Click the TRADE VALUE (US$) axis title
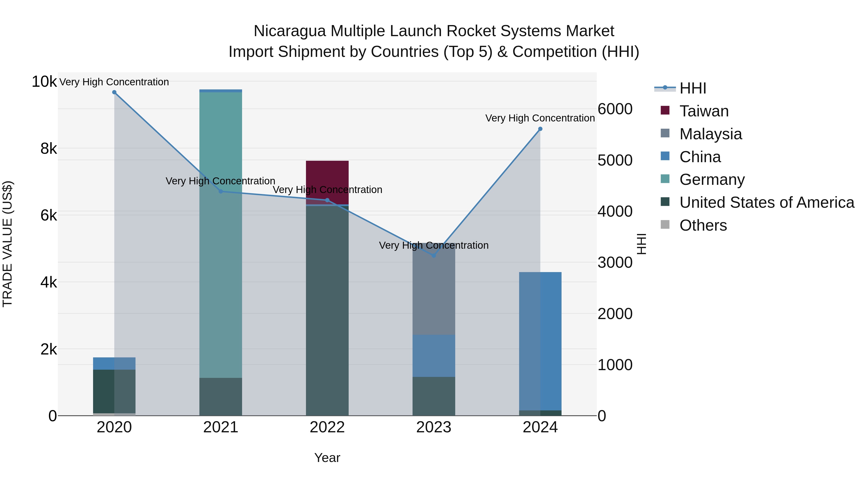868x488 pixels. (7, 244)
